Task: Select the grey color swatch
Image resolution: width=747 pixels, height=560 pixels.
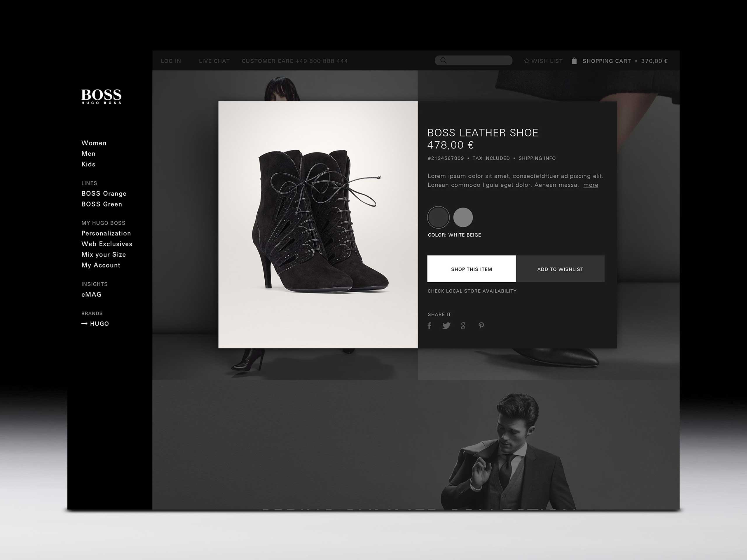Action: tap(463, 217)
